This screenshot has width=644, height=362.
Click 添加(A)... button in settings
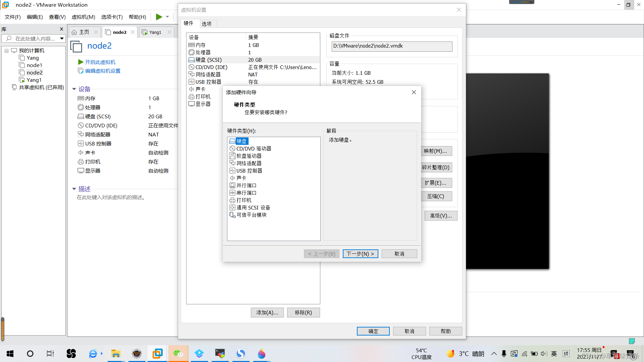[267, 312]
